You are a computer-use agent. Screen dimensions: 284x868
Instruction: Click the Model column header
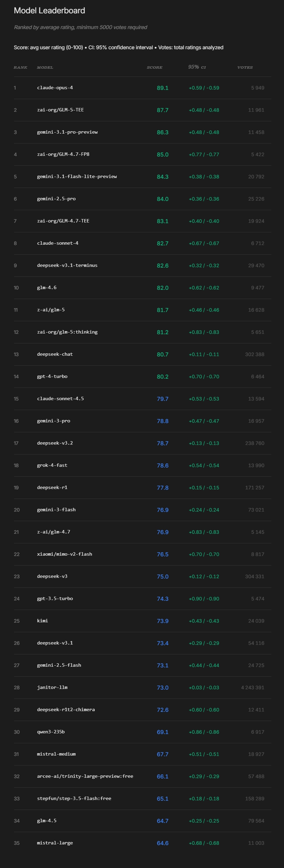45,67
